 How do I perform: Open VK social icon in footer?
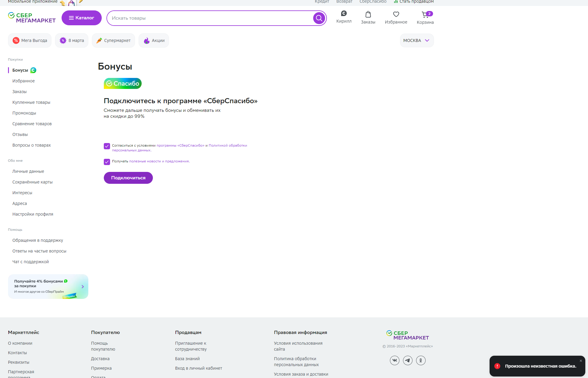(x=395, y=360)
